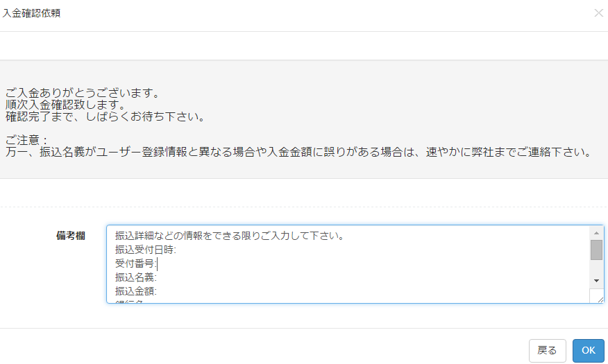Confirm with the blue OK button

[589, 350]
